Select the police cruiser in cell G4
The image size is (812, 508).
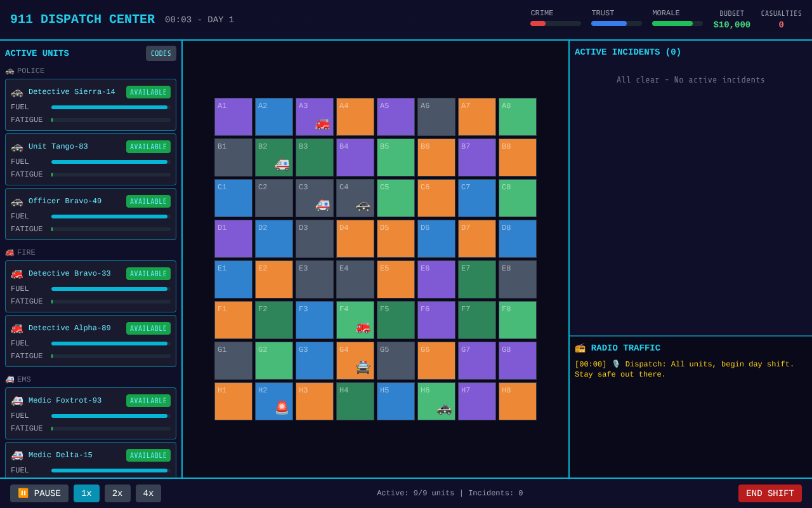(363, 368)
